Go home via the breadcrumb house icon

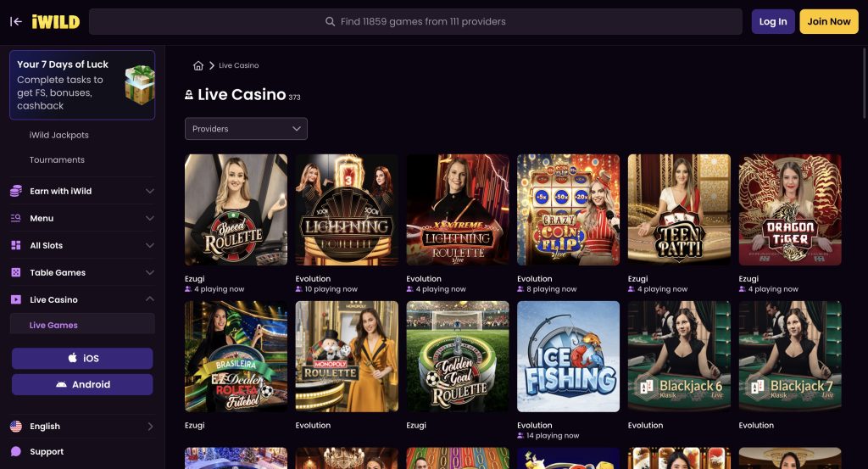tap(198, 65)
